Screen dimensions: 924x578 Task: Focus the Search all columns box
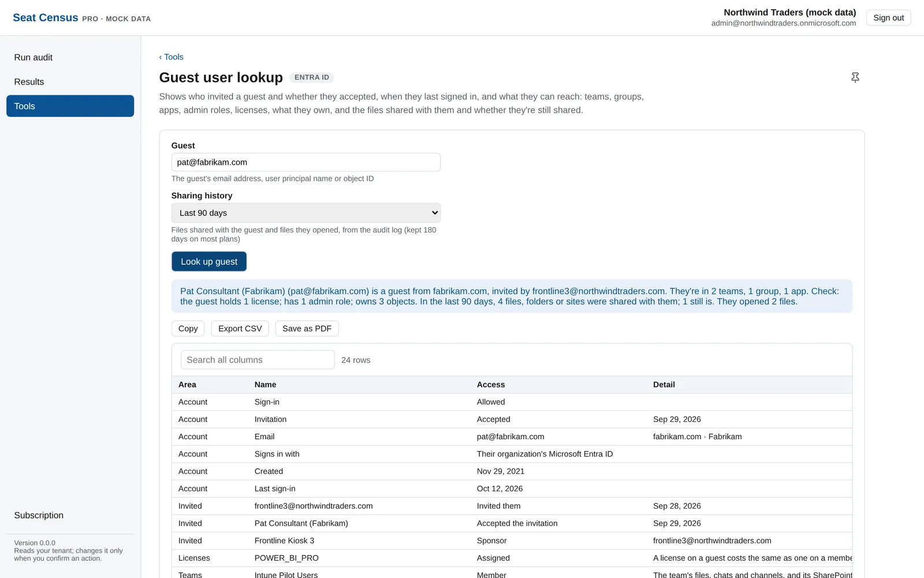tap(258, 360)
